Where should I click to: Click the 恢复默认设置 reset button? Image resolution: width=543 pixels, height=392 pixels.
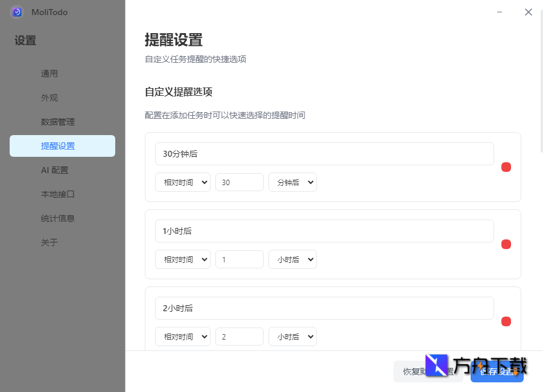pyautogui.click(x=428, y=371)
